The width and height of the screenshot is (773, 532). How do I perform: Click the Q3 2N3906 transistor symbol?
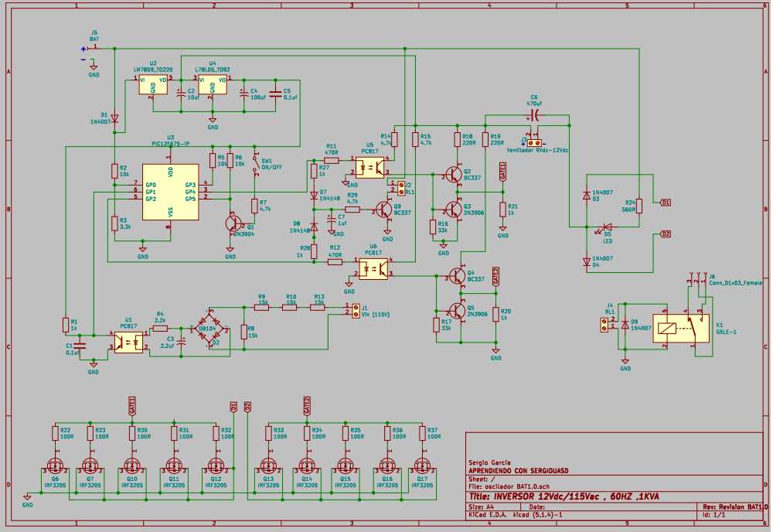pos(454,209)
